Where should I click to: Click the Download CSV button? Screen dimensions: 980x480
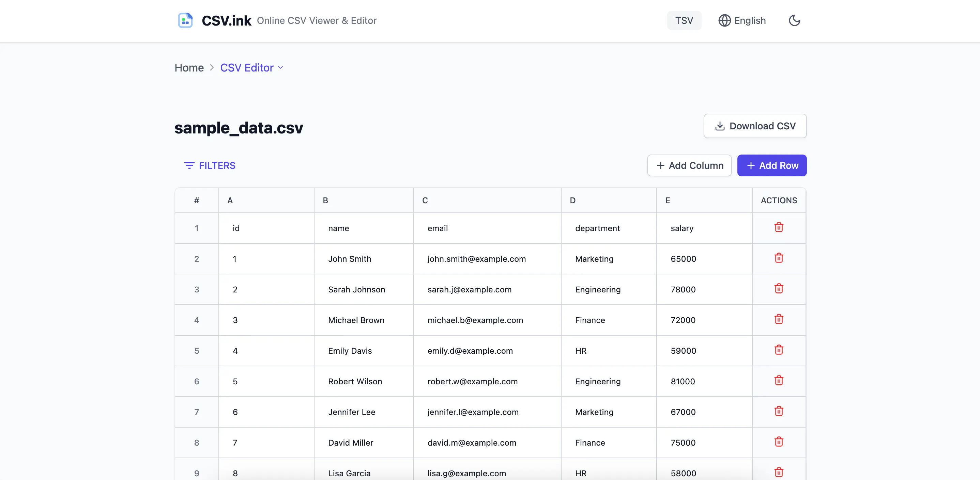point(755,126)
